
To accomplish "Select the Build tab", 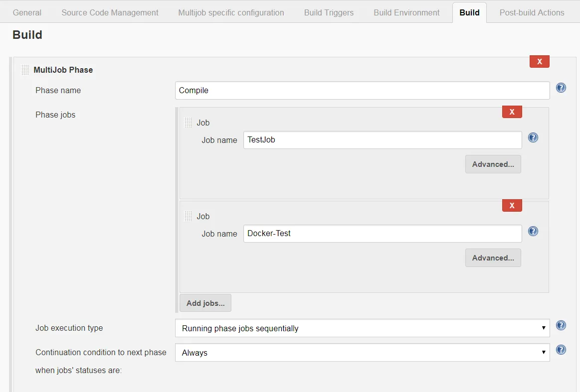I will coord(469,12).
